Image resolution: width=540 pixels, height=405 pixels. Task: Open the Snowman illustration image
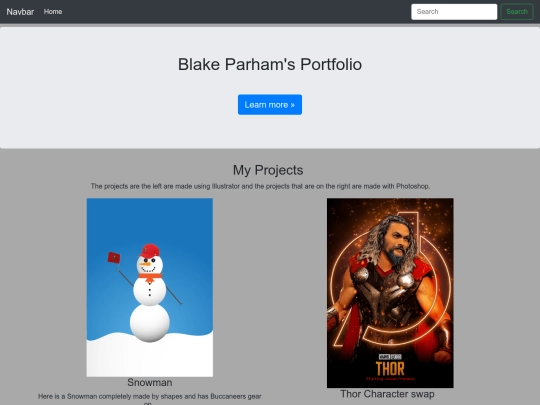point(149,287)
